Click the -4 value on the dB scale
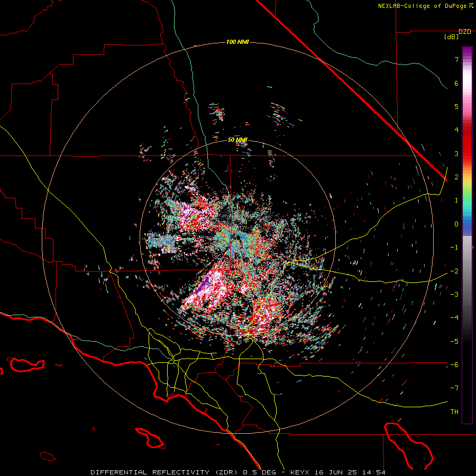Screen dimensions: 476x476 point(454,317)
